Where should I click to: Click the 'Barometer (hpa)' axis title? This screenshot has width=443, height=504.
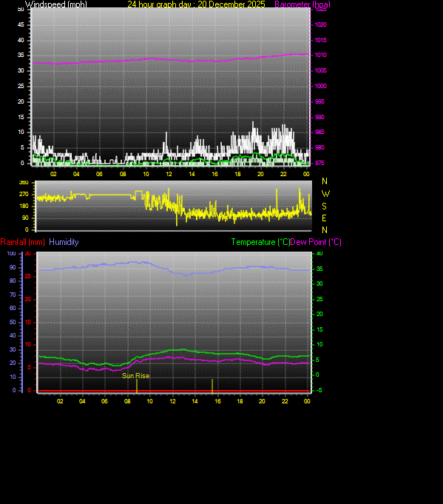pos(302,4)
